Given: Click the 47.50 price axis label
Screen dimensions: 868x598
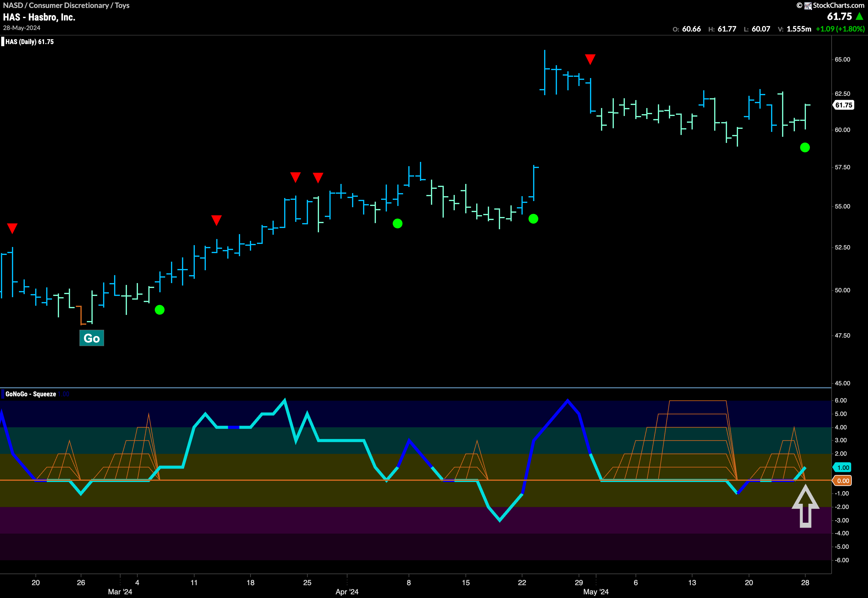Looking at the screenshot, I should tap(842, 336).
